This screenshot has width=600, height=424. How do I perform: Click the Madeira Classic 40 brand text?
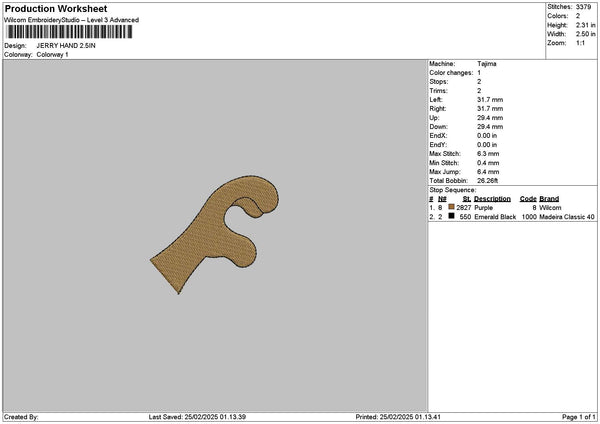click(567, 216)
